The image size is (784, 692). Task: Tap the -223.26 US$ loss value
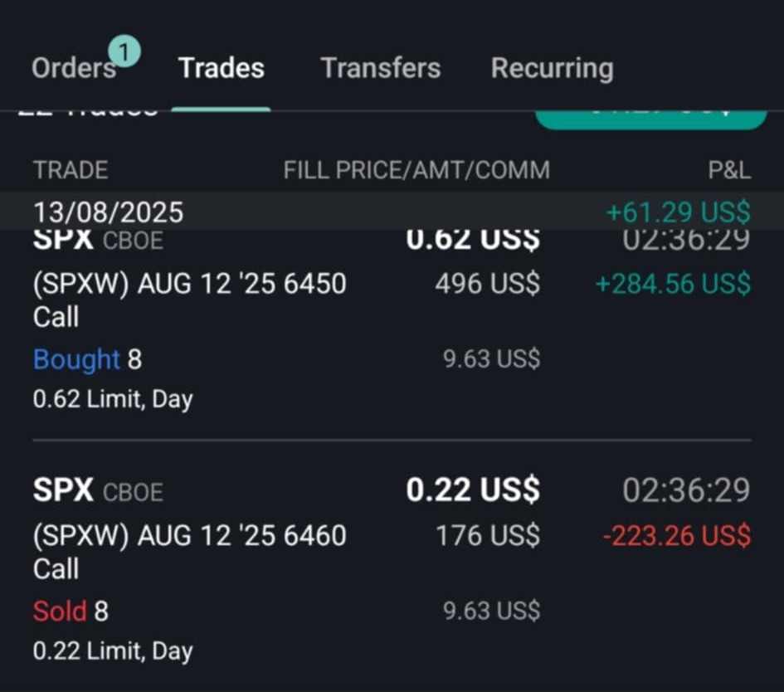pyautogui.click(x=676, y=535)
